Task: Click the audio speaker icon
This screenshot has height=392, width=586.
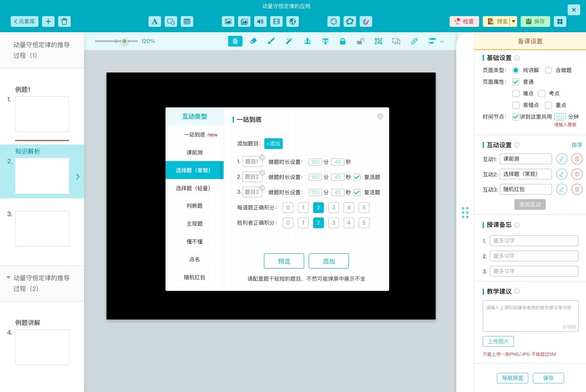Action: click(260, 21)
